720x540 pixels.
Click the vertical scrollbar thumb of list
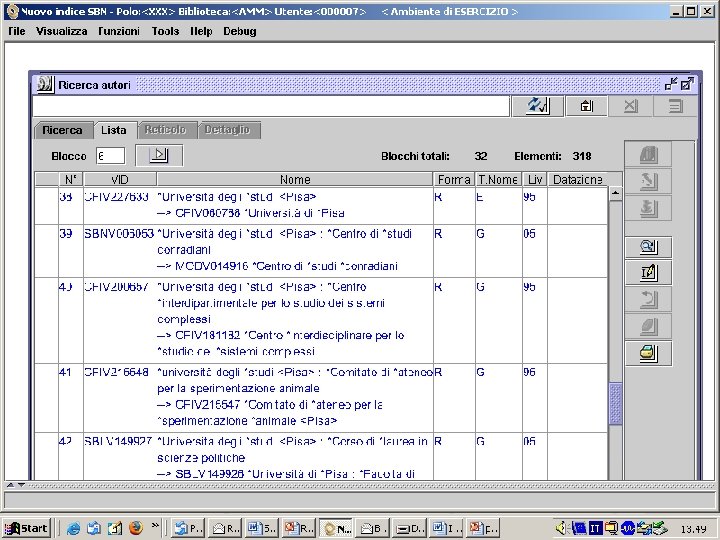[x=615, y=404]
